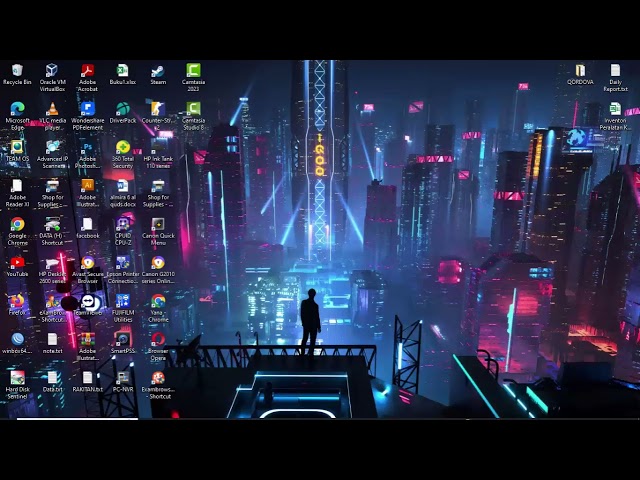
Task: Launch the Steam shortcut
Action: click(158, 74)
